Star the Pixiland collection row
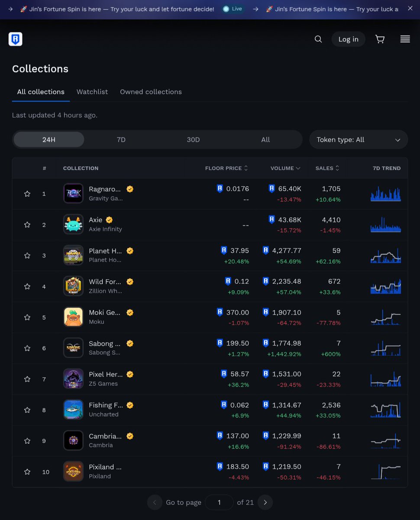Image resolution: width=420 pixels, height=520 pixels. [x=27, y=472]
